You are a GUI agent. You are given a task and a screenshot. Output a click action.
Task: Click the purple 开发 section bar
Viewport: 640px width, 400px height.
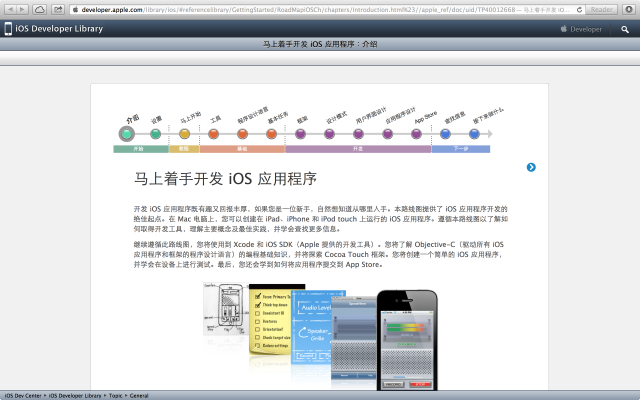click(358, 149)
